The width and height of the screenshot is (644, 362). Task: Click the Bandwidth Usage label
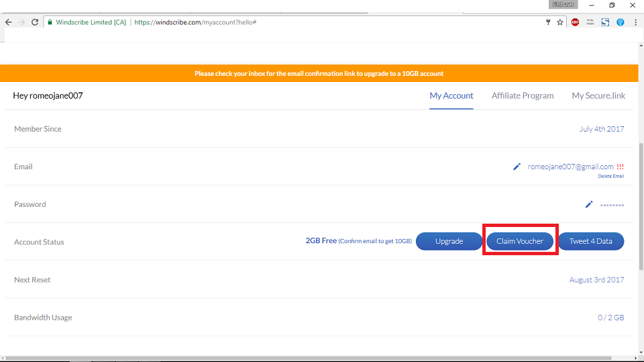(43, 318)
